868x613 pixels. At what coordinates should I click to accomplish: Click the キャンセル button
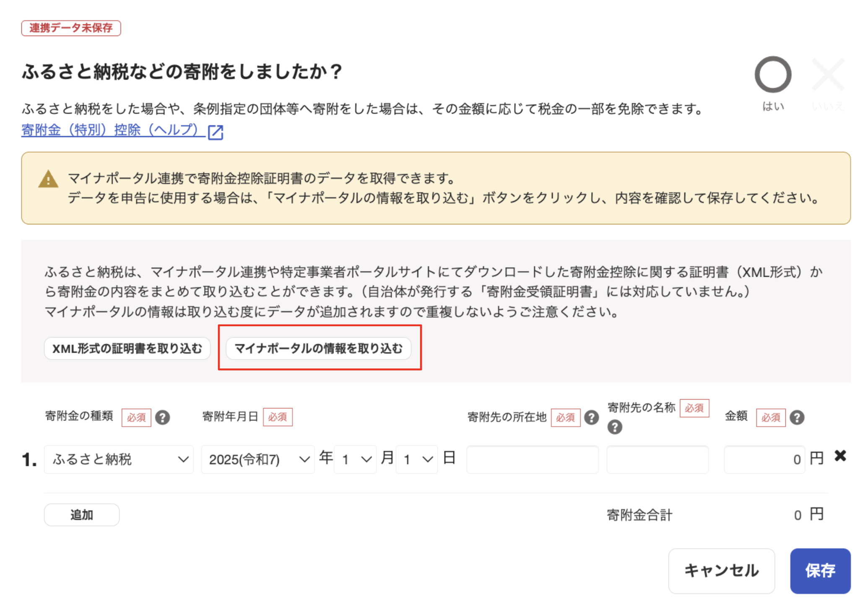[721, 571]
